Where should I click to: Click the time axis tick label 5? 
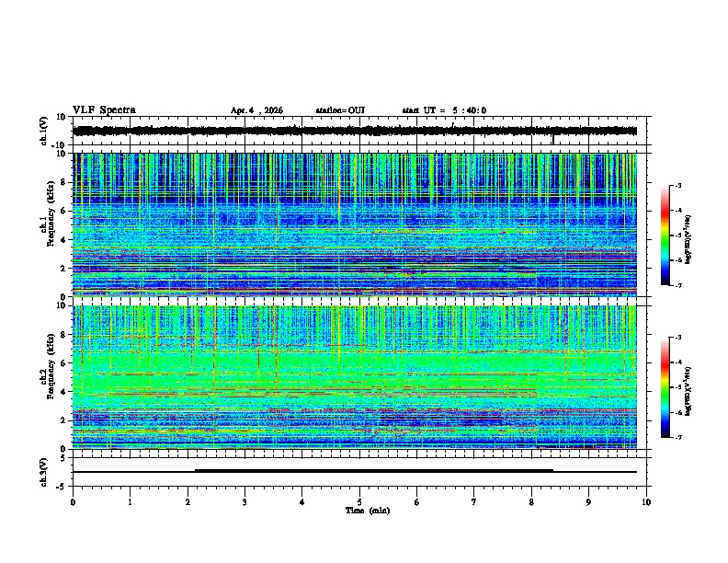coord(359,502)
